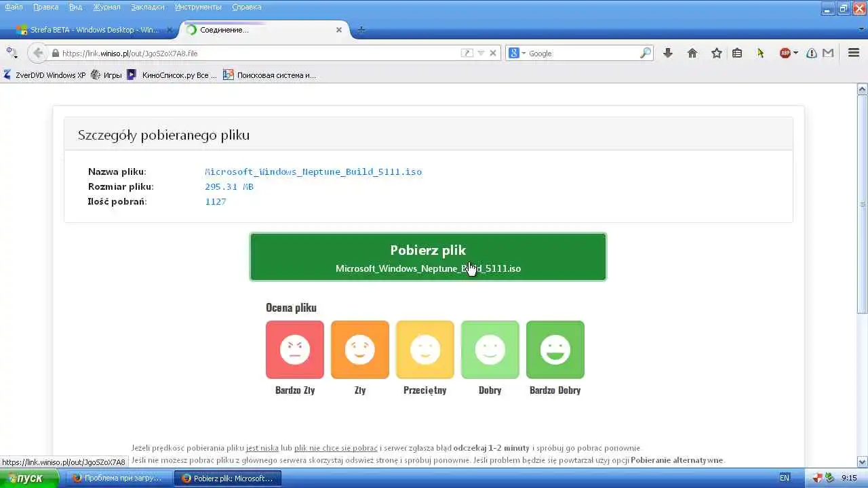Click green Pobierz plik download button
Image resolution: width=868 pixels, height=488 pixels.
click(428, 257)
